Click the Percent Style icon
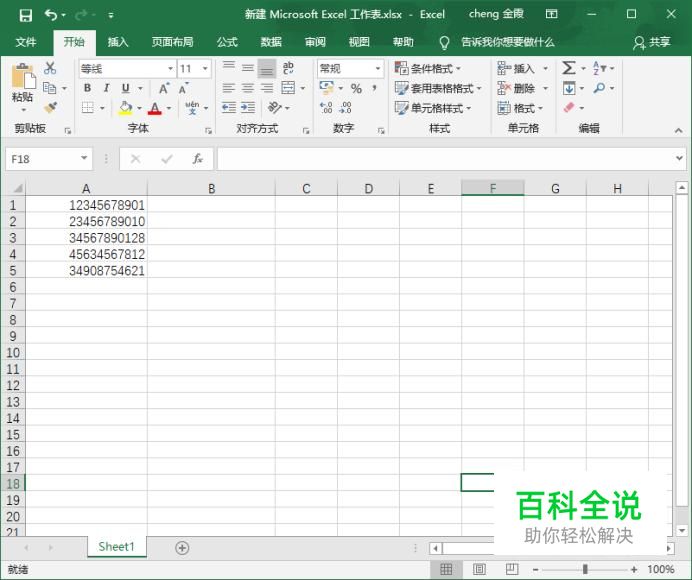Screen dimensions: 692x580 (356, 88)
